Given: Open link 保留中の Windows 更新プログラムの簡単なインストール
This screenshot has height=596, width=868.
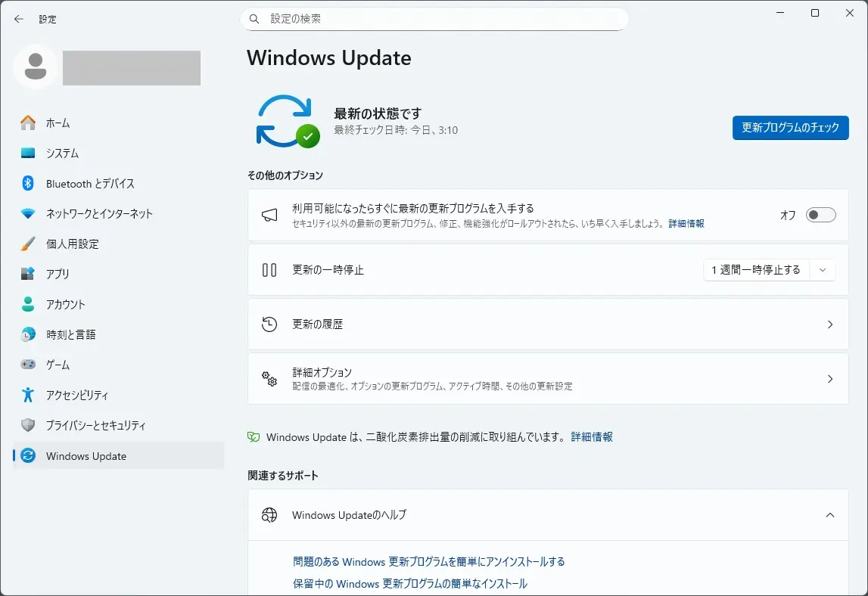Looking at the screenshot, I should point(410,584).
